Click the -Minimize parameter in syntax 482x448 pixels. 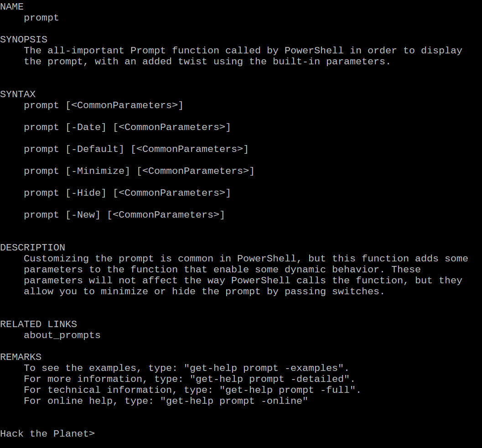[98, 171]
